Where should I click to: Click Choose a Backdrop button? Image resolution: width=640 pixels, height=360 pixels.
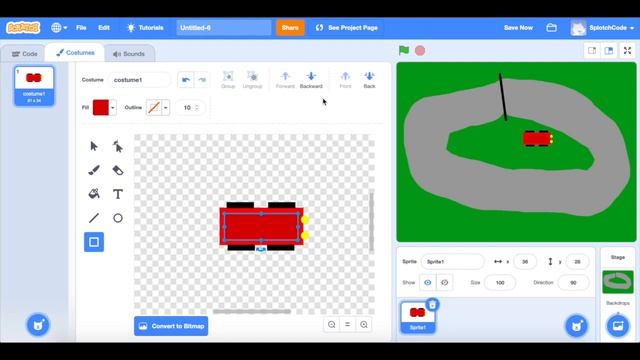click(x=618, y=326)
